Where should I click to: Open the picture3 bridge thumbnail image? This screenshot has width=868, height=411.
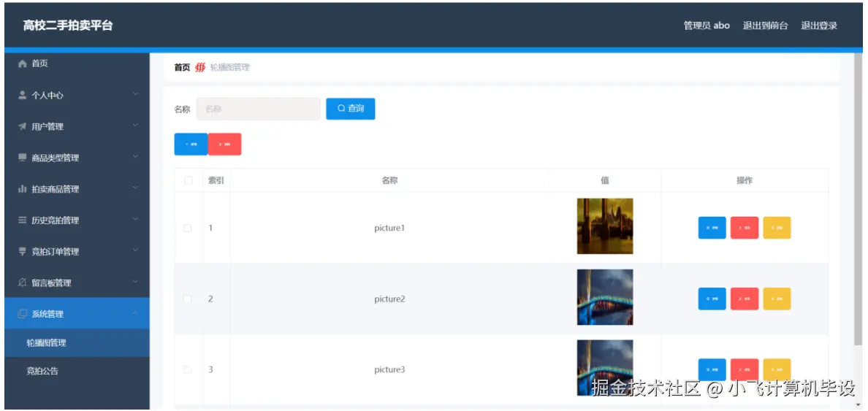605,368
